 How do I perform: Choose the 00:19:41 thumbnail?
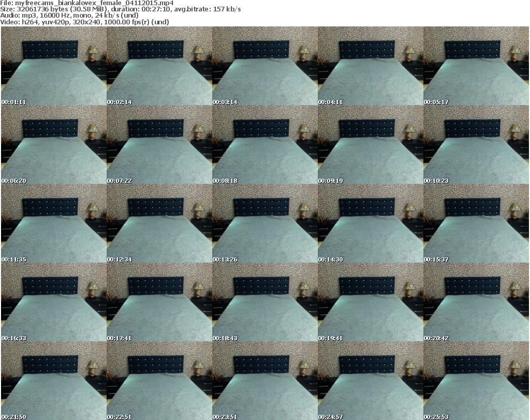pyautogui.click(x=371, y=302)
